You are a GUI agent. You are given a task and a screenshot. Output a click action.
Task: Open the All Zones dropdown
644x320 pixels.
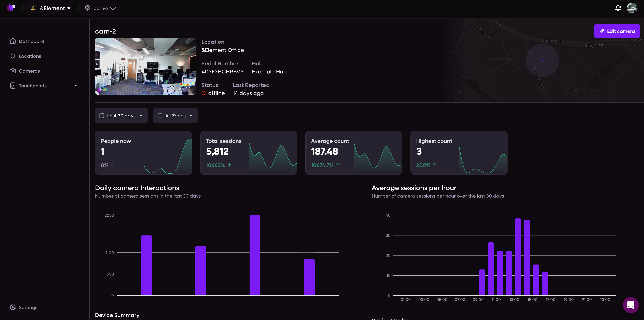[175, 115]
